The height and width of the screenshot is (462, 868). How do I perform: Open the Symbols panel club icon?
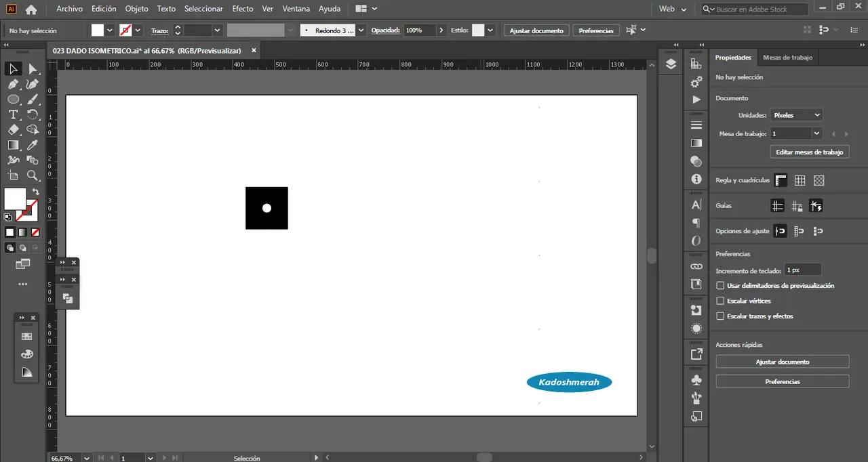[696, 379]
